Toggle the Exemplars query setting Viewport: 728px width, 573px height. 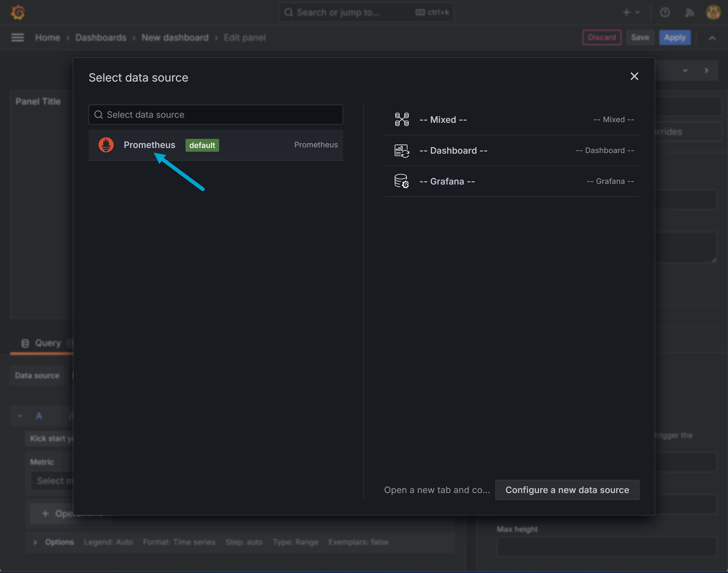tap(358, 542)
